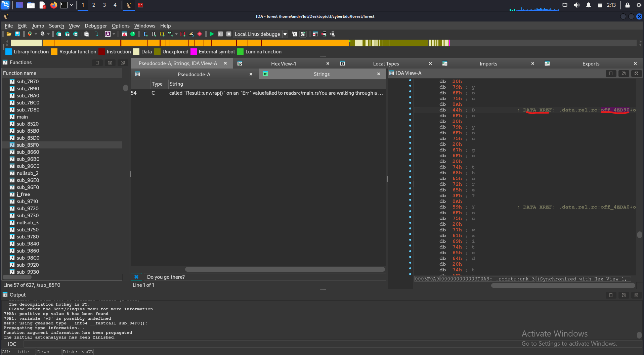This screenshot has width=644, height=355.
Task: Click the off_4ED90 cross-reference link
Action: tap(615, 110)
